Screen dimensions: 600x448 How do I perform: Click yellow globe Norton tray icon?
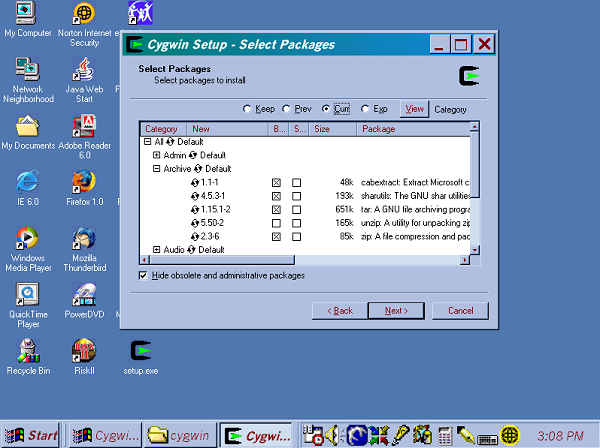pos(510,435)
